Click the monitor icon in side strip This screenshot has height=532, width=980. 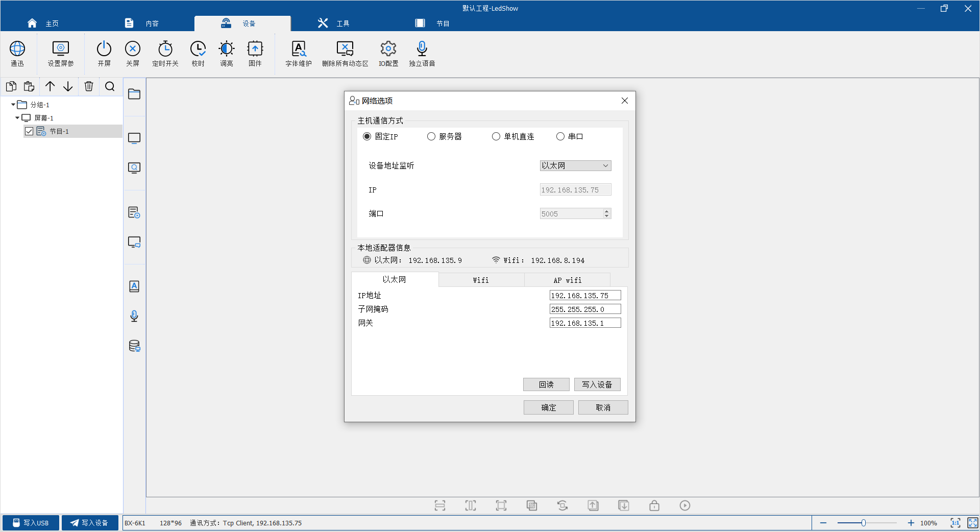pyautogui.click(x=134, y=138)
